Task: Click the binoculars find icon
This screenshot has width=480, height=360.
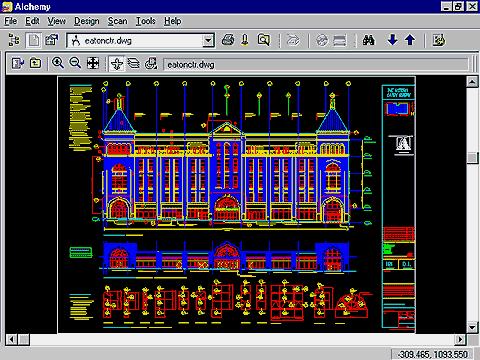Action: point(369,40)
